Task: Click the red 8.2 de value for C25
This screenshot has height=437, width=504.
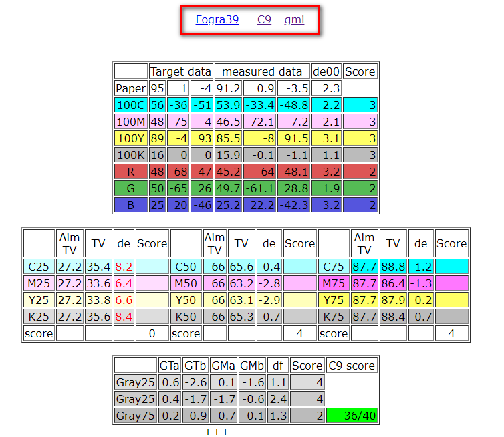Action: click(x=124, y=267)
